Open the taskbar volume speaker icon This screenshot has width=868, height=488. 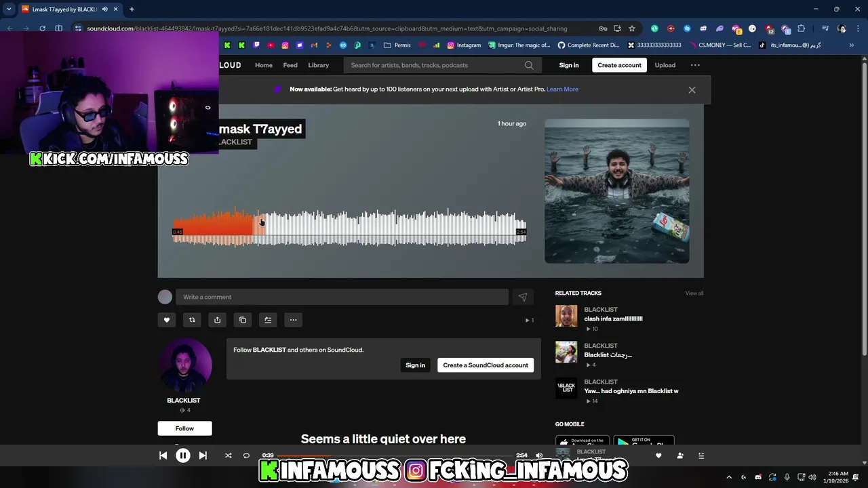coord(812,477)
